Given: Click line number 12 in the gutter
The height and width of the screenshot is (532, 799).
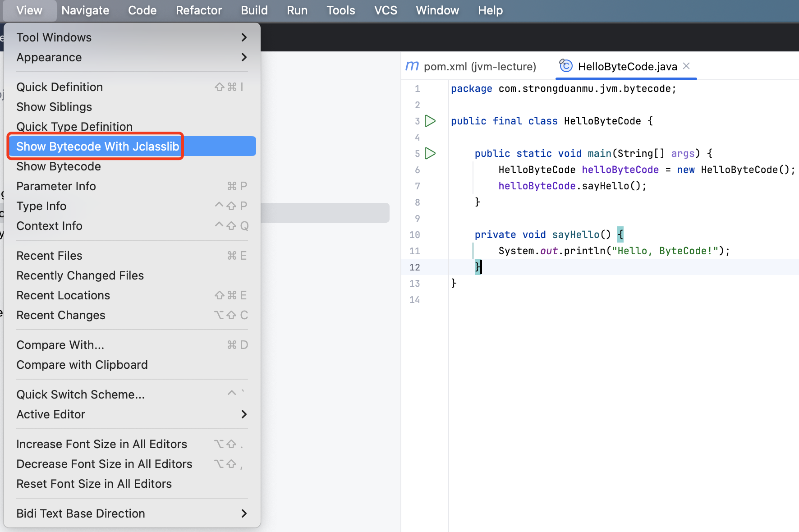Looking at the screenshot, I should coord(414,267).
